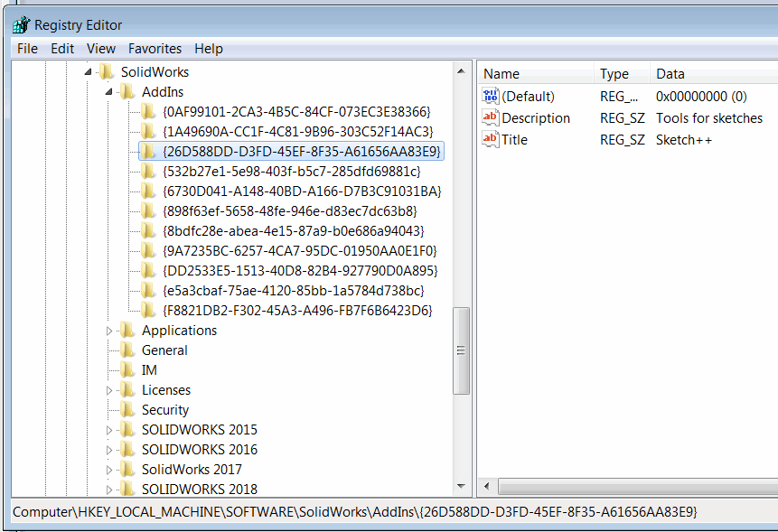778x532 pixels.
Task: Open the Favorites menu
Action: 155,49
